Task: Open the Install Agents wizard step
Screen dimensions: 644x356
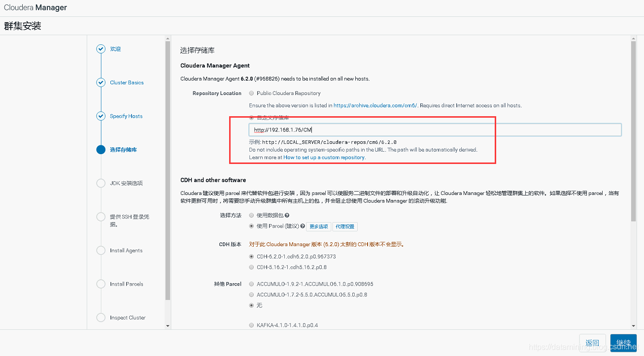Action: [126, 251]
